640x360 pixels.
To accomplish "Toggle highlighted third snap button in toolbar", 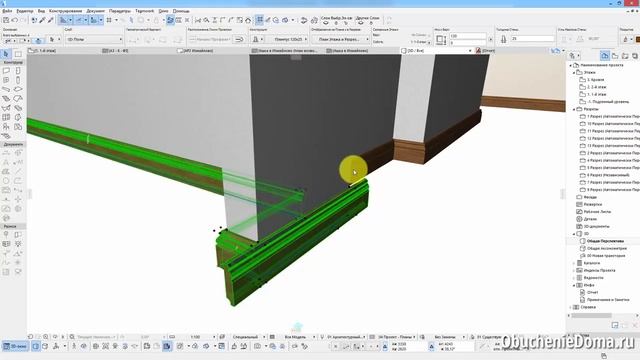I will pos(95,20).
